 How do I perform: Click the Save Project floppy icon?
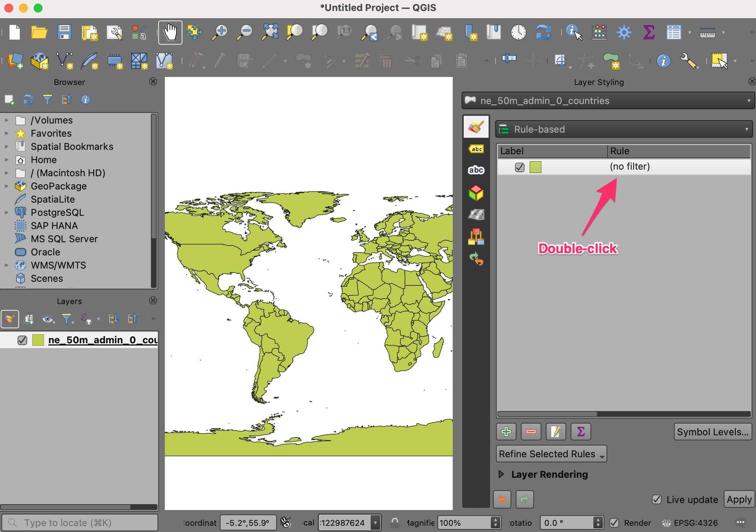point(64,33)
